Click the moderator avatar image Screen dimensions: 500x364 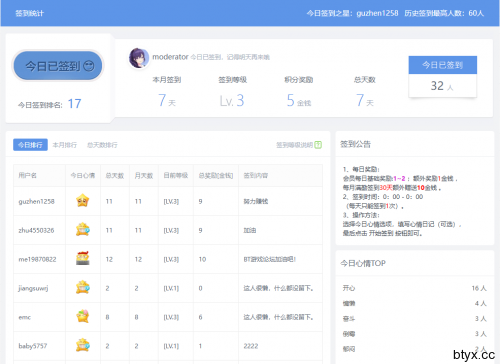[x=139, y=58]
